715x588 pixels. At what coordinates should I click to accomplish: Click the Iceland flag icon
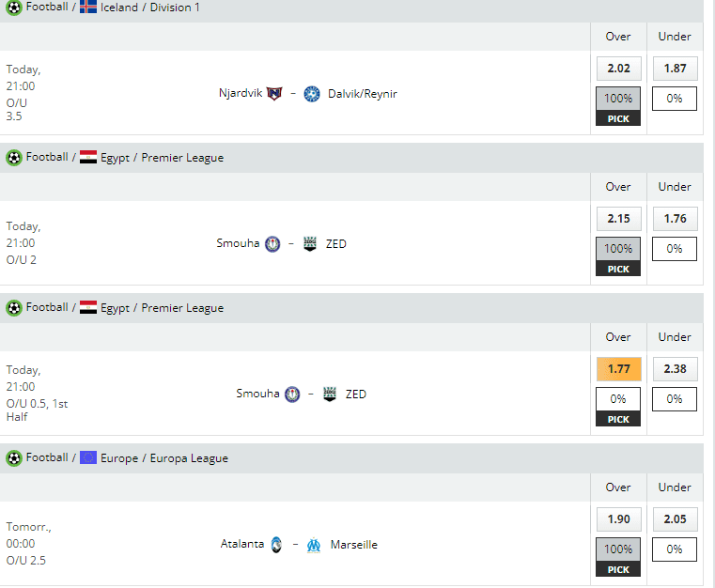click(88, 8)
